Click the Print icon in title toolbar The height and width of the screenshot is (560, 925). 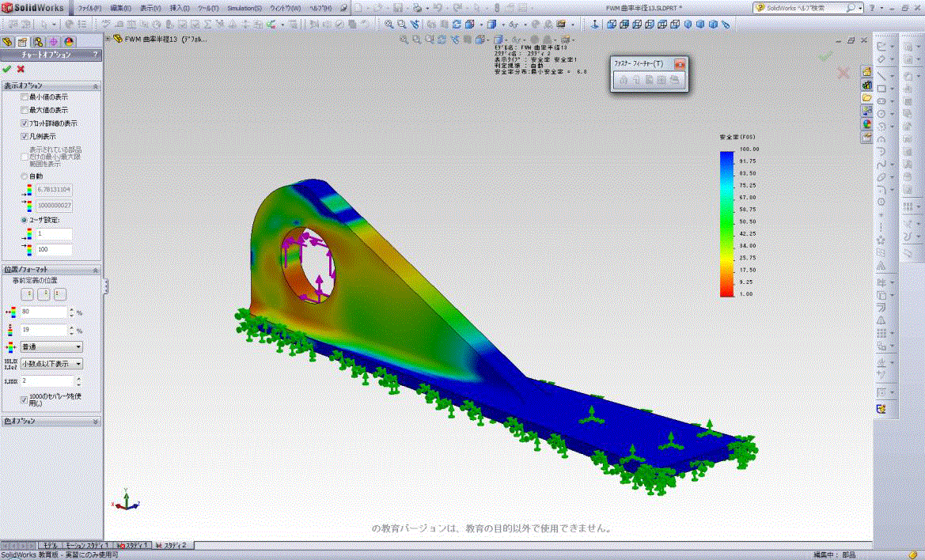417,8
